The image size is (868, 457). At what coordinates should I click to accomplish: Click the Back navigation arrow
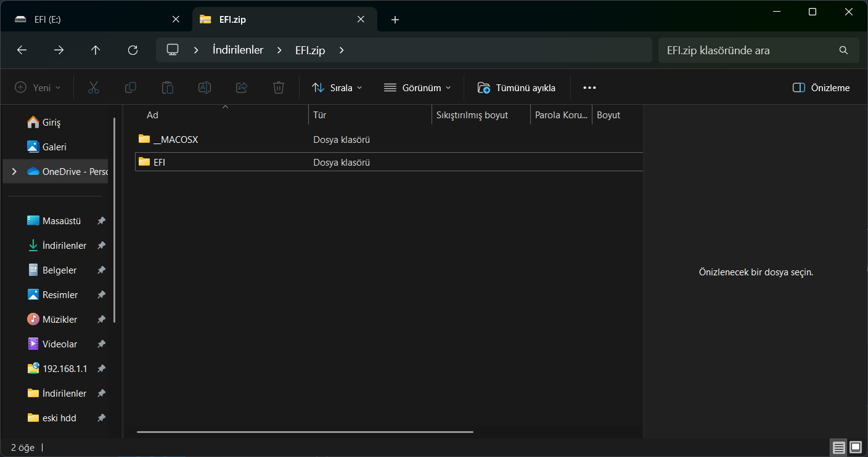[x=22, y=51]
